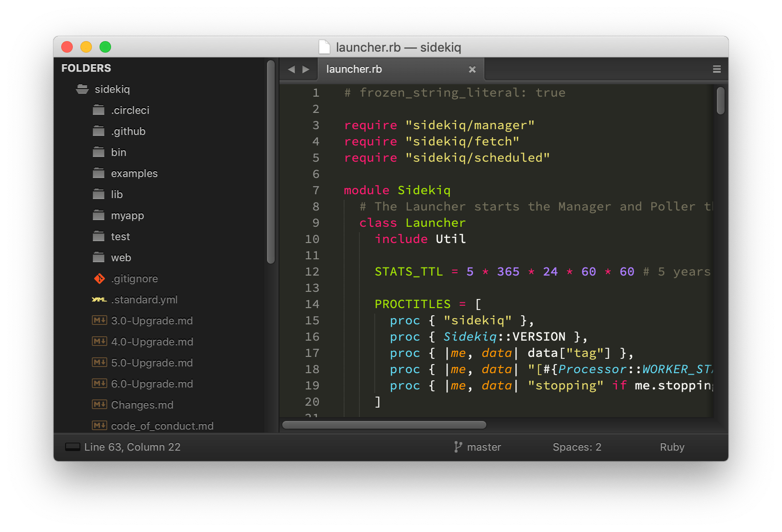Viewport: 782px width, 532px height.
Task: Click the markdown icon beside 6.0-Upgrade.md
Action: click(99, 384)
